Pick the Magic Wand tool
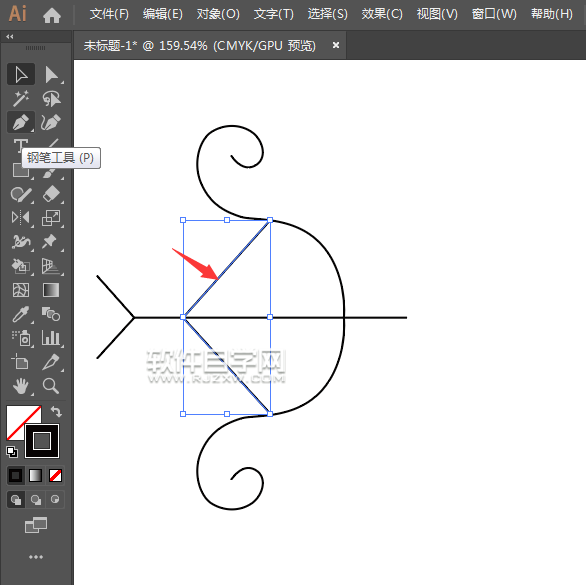586x585 pixels. click(x=21, y=98)
